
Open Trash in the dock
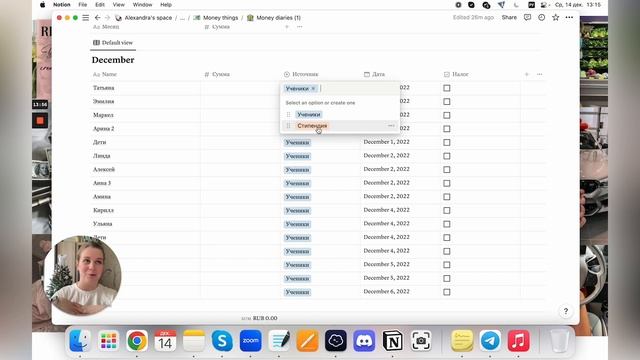(x=560, y=340)
